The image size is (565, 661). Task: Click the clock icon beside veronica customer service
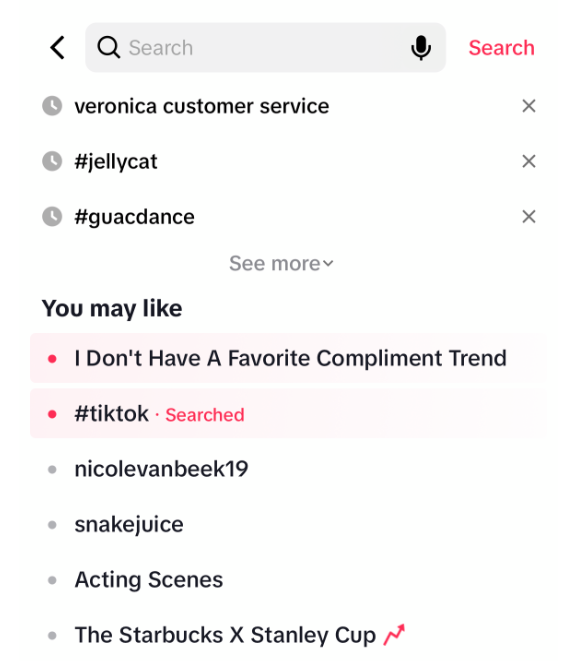tap(52, 106)
